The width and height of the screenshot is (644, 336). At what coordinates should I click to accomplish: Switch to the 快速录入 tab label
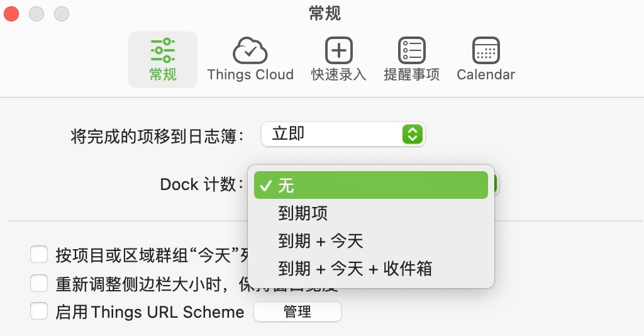(x=338, y=75)
